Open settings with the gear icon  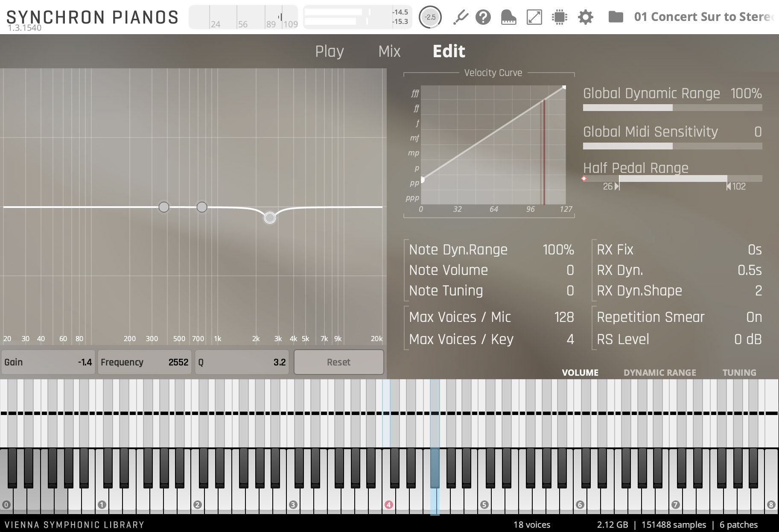click(585, 18)
